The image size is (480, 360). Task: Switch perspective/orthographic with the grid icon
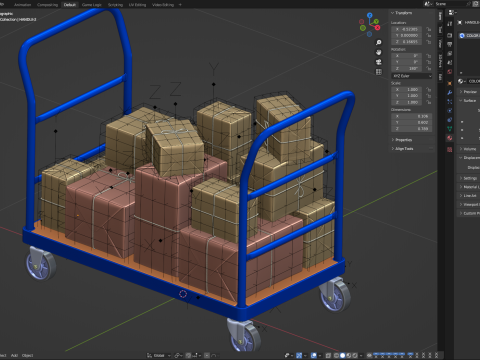[x=379, y=72]
